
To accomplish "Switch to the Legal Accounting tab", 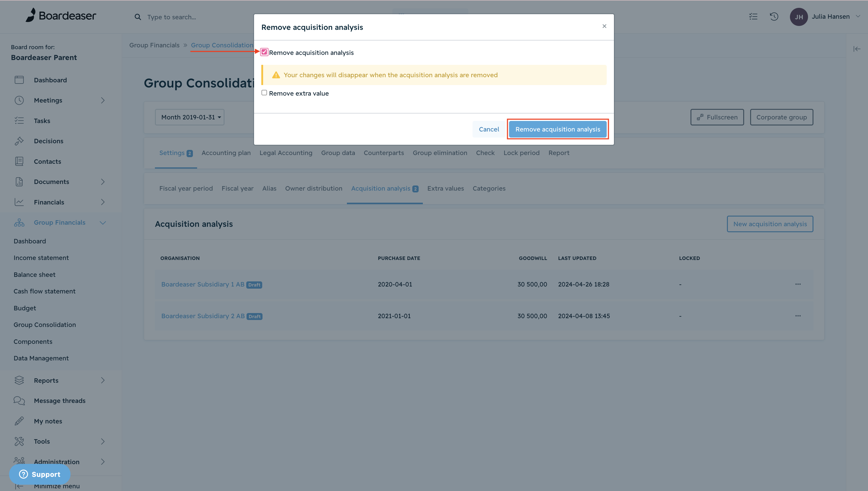I will pos(286,153).
